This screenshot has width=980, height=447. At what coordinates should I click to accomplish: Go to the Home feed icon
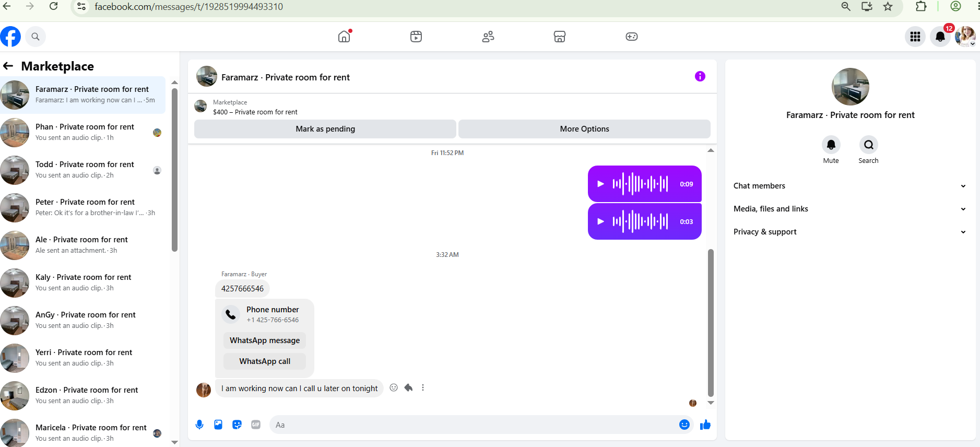[344, 37]
